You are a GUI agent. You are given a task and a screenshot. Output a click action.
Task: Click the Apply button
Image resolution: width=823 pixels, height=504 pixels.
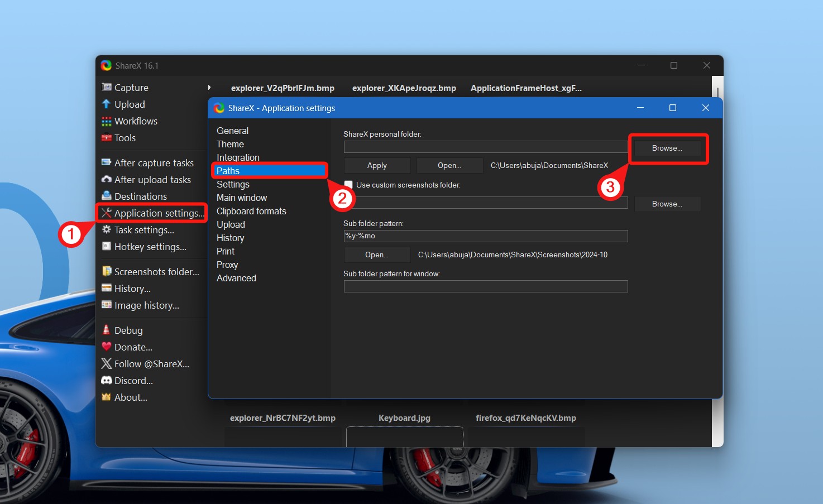377,165
